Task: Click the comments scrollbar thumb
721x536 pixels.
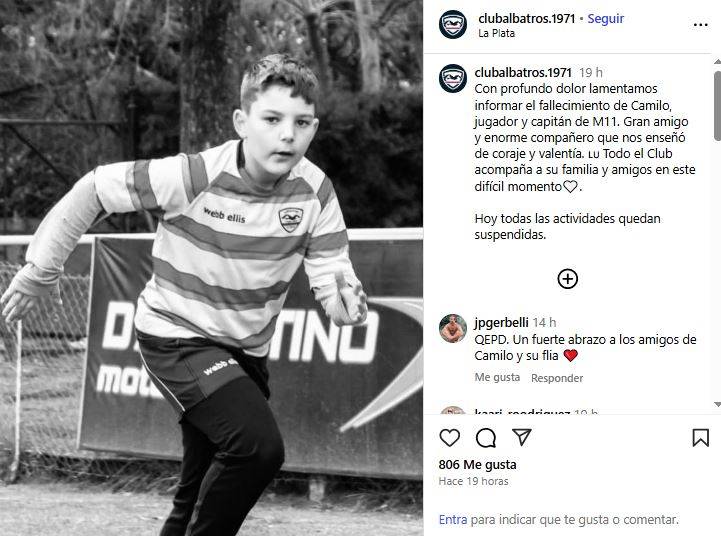Action: (717, 106)
